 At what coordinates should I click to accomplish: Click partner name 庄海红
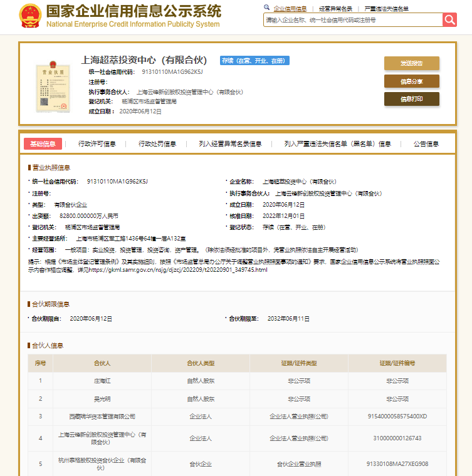pyautogui.click(x=102, y=381)
